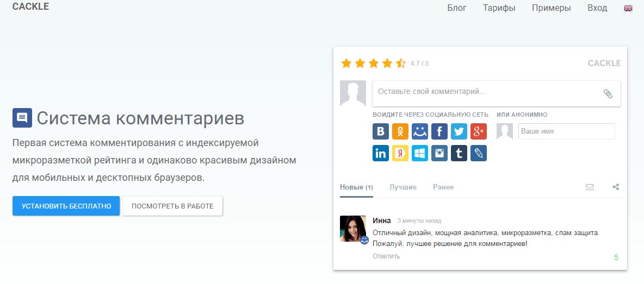Sign in with the Google+ icon
644x284 pixels.
coord(479,131)
